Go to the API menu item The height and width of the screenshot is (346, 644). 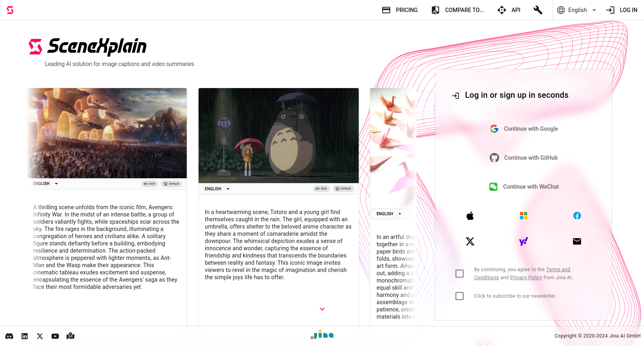[x=509, y=10]
